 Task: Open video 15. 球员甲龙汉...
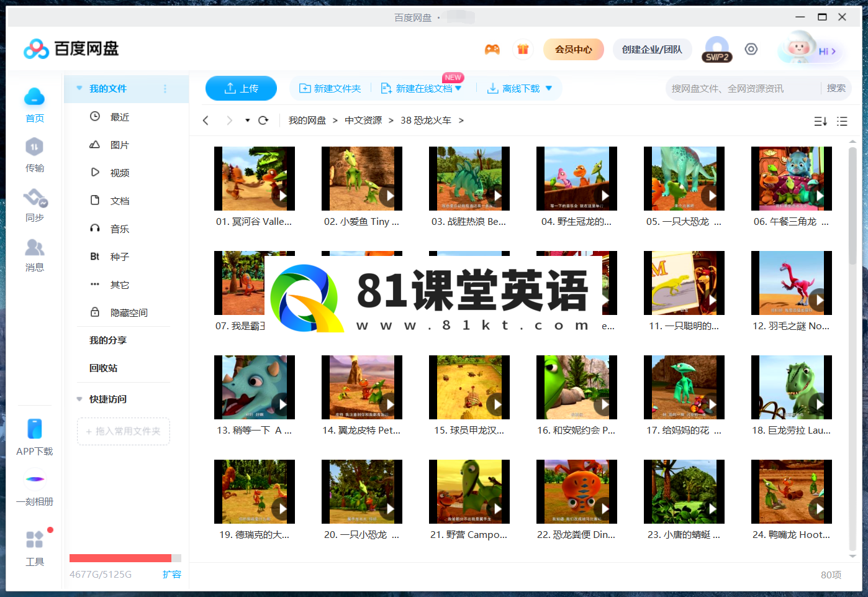click(469, 387)
